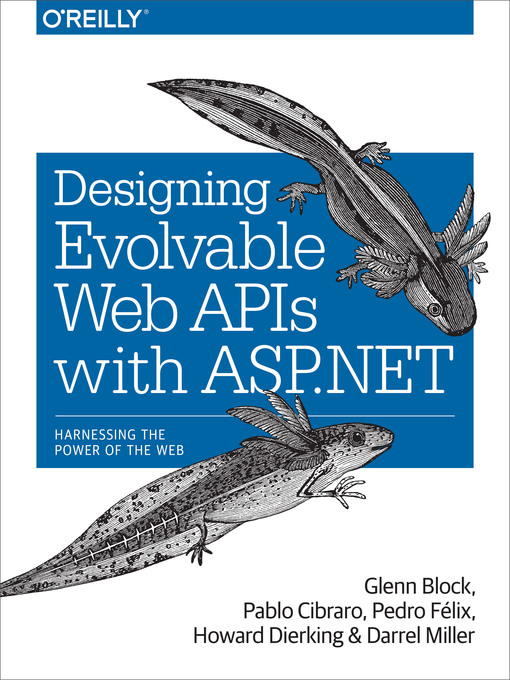Image resolution: width=510 pixels, height=680 pixels.
Task: Click the subtitle line 'POWER OF THE WEB'
Action: pyautogui.click(x=119, y=450)
